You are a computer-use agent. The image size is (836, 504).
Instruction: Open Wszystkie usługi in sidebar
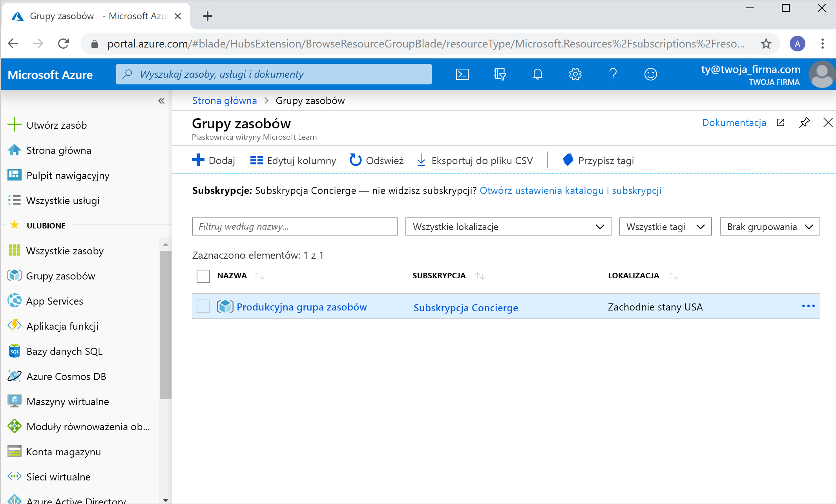(54, 201)
